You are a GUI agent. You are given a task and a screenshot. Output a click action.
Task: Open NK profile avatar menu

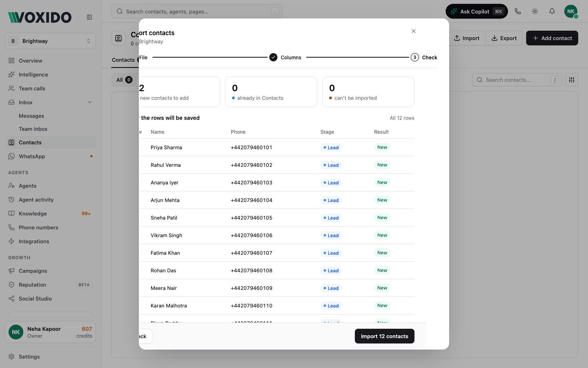point(571,11)
